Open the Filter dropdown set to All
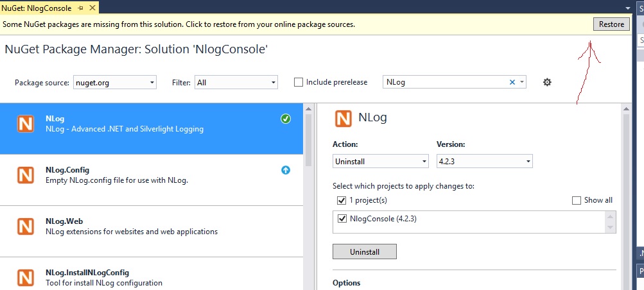Viewport: 644px width, 290px height. pyautogui.click(x=236, y=83)
